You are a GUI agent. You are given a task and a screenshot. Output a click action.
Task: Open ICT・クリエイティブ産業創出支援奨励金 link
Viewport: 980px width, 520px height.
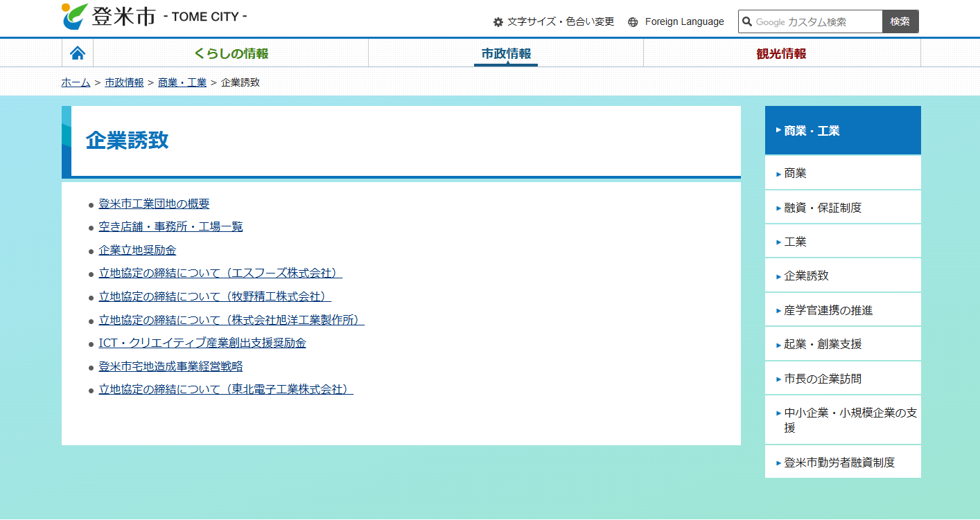coord(202,343)
